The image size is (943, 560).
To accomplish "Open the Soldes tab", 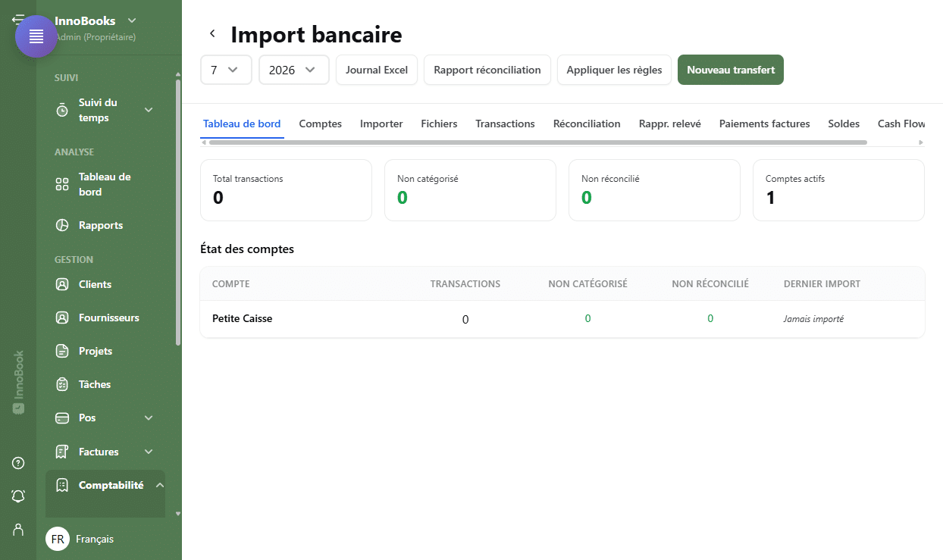I will [844, 124].
